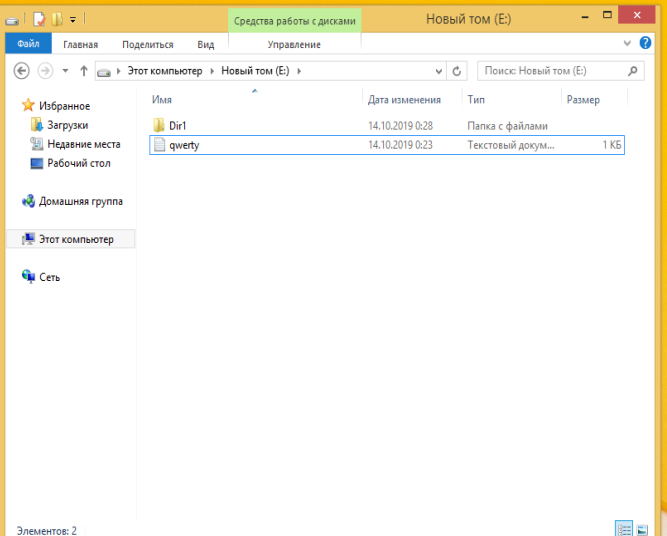Open the quick access toolbar customize dropdown

[73, 19]
